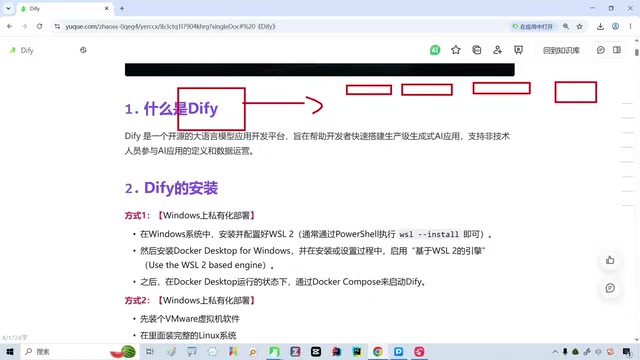Click the wsl --install code snippet
The height and width of the screenshot is (360, 640).
(429, 234)
